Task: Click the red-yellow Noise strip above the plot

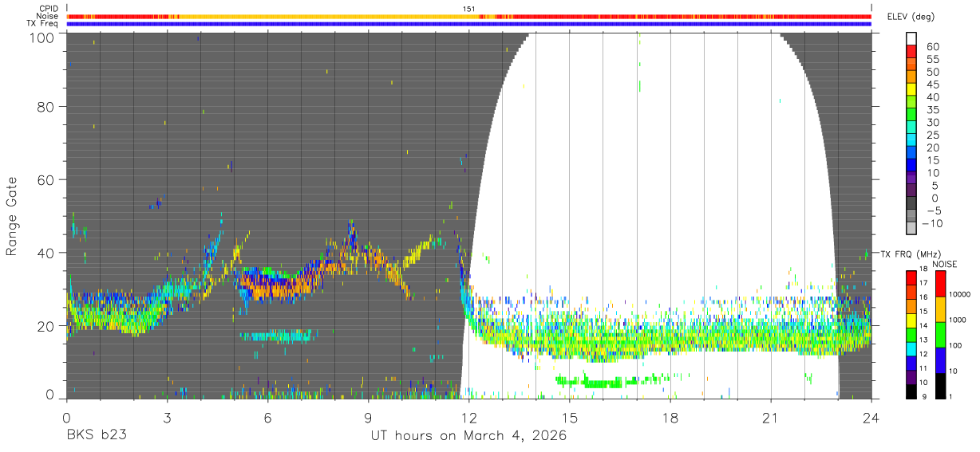Action: (x=468, y=16)
